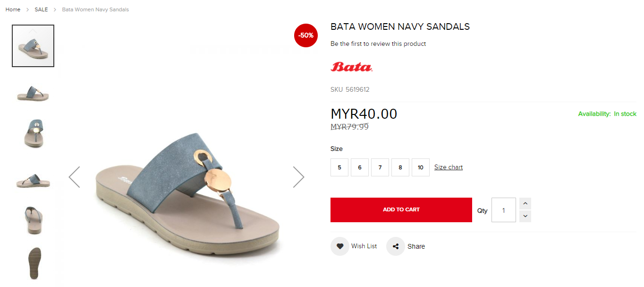Go to Home breadcrumb
Screen dimensions: 644x287
pyautogui.click(x=13, y=9)
